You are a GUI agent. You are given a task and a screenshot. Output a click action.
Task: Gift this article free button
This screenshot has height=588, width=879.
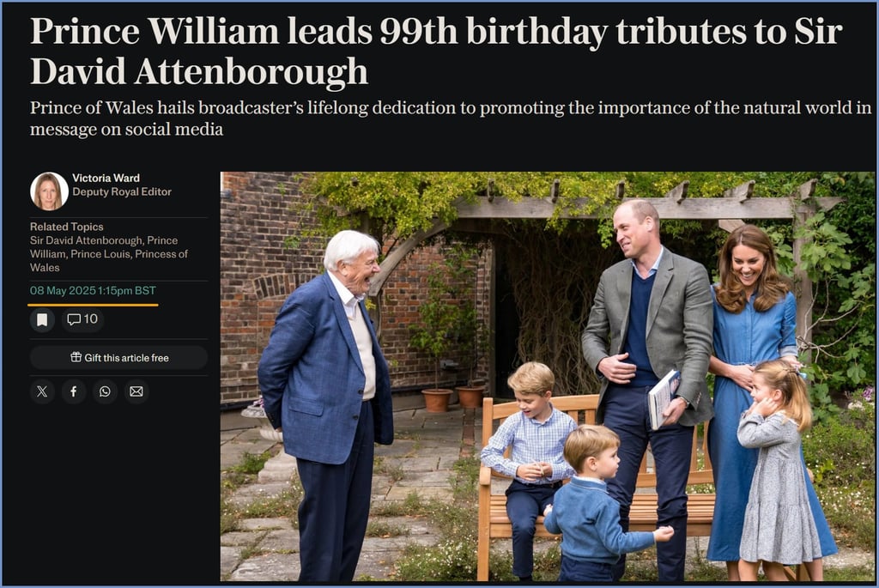tap(118, 358)
